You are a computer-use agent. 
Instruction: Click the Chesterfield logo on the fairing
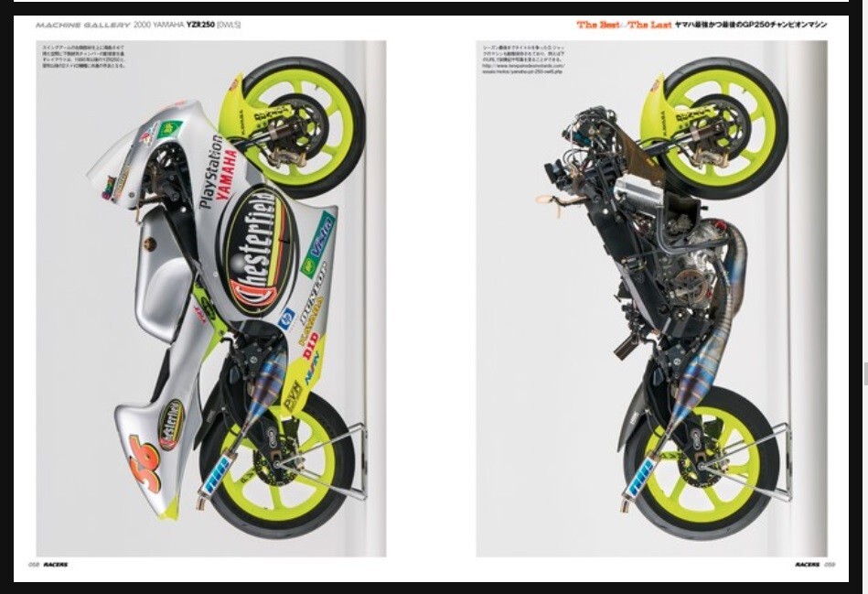260,266
